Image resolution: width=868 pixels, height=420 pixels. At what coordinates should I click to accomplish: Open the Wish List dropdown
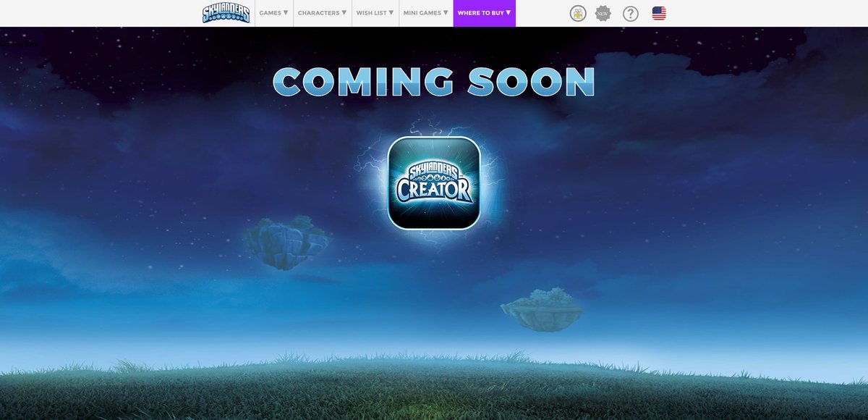tap(375, 13)
